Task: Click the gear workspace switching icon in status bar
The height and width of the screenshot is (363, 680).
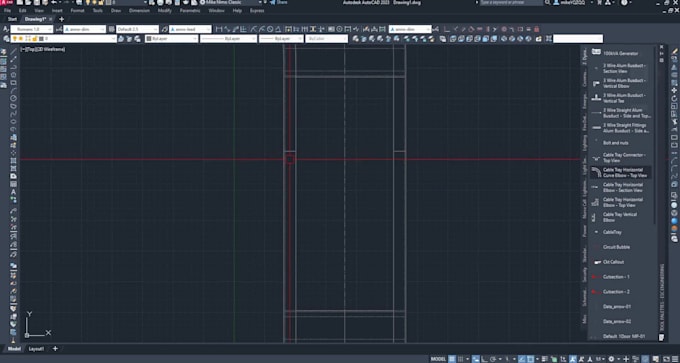Action: click(611, 359)
